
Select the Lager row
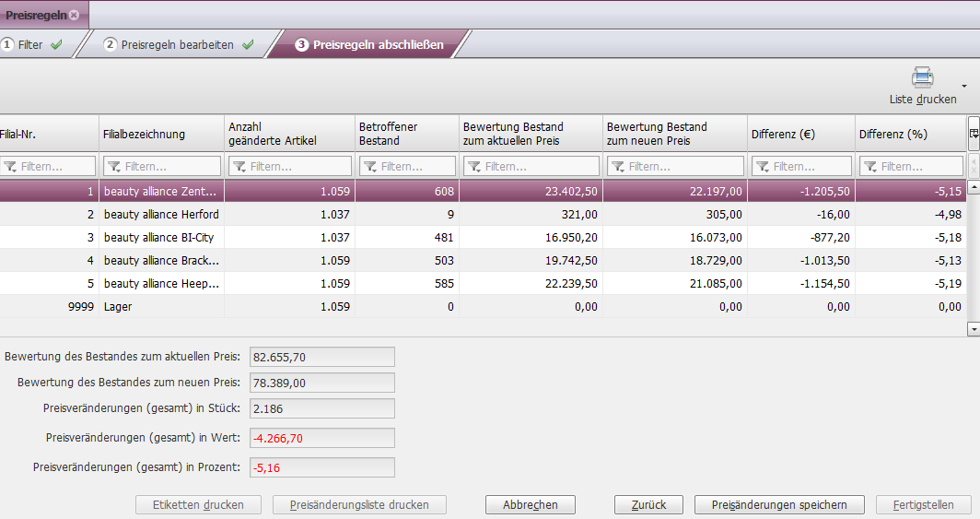point(484,307)
